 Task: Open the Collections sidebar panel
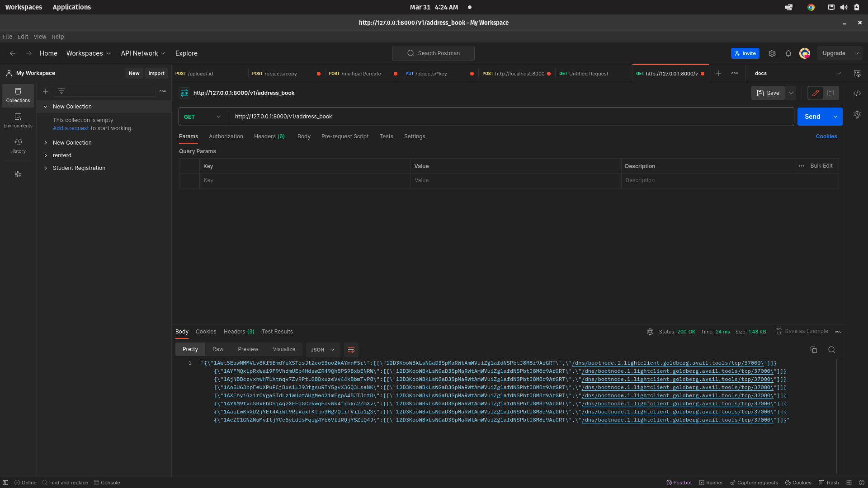(18, 95)
